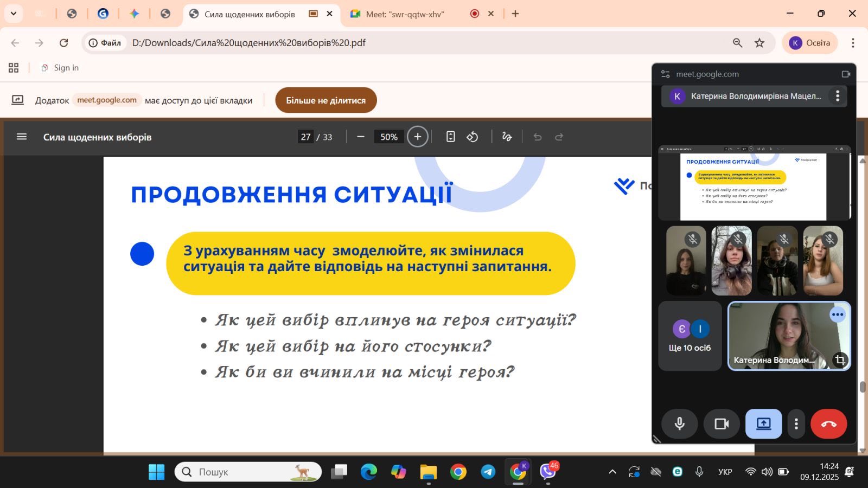Switch to 'Сила щоденних виборів' browser tab

click(x=250, y=14)
